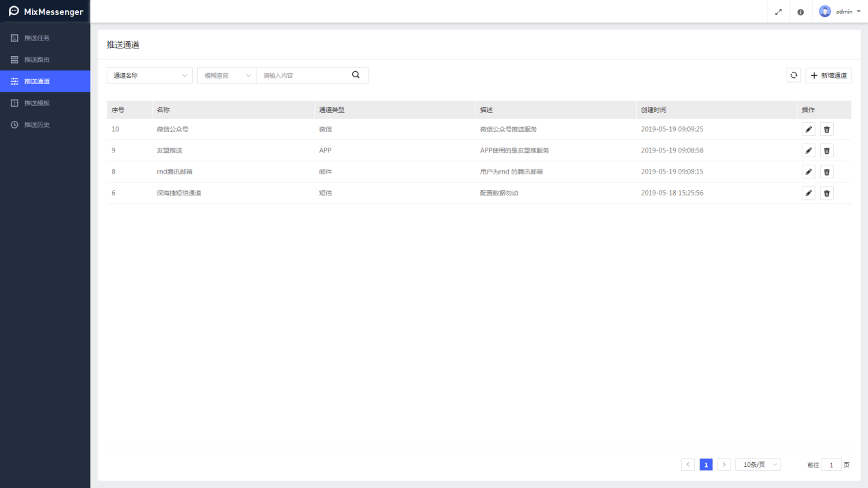
Task: Go to 推送任务 in sidebar
Action: [37, 38]
